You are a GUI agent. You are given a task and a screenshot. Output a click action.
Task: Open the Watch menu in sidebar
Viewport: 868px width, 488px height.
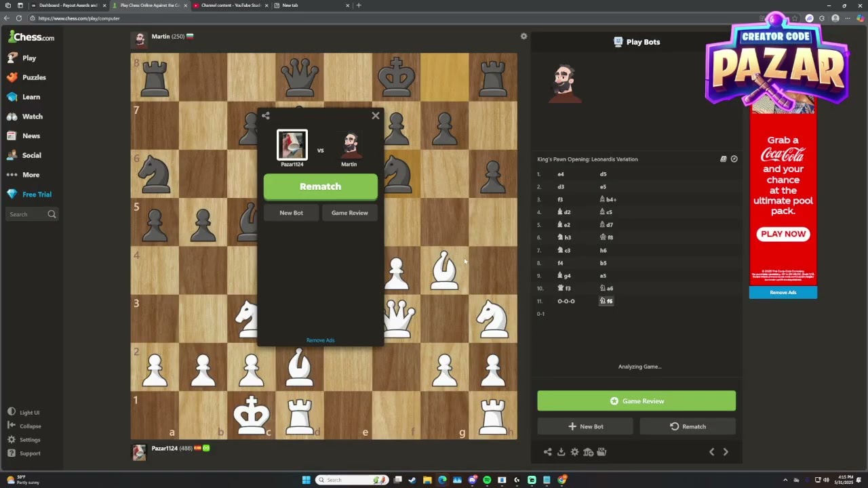26,117
